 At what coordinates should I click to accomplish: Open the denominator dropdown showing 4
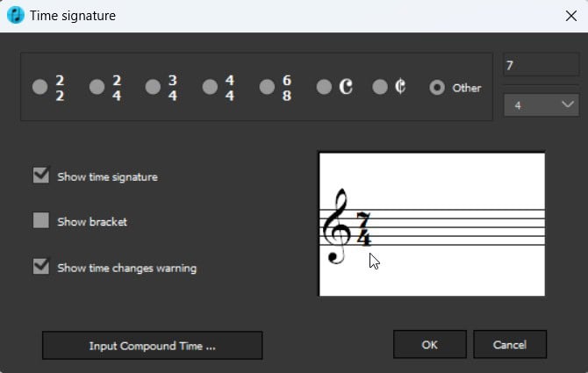(x=541, y=104)
